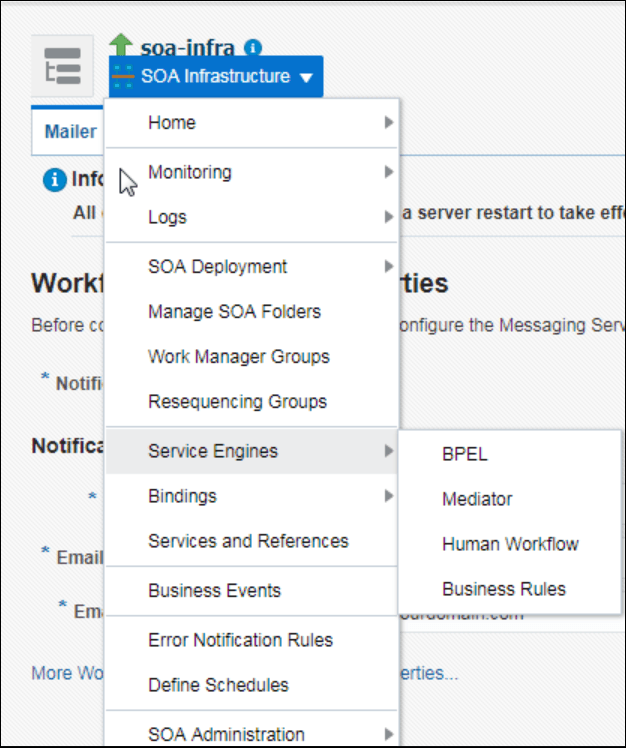Click the SOA Infrastructure grid icon
626x748 pixels.
123,76
